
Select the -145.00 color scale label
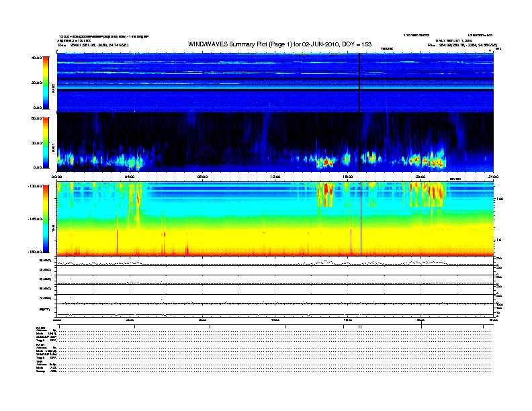point(35,219)
